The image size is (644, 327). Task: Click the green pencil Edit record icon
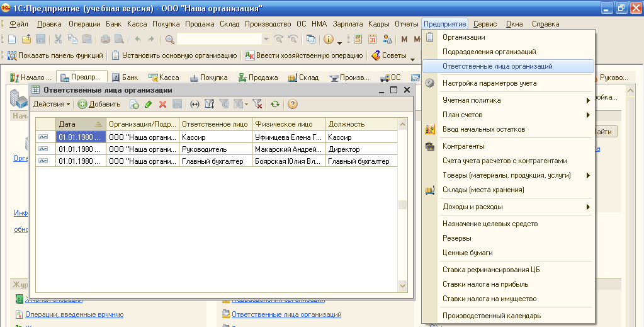pos(149,104)
